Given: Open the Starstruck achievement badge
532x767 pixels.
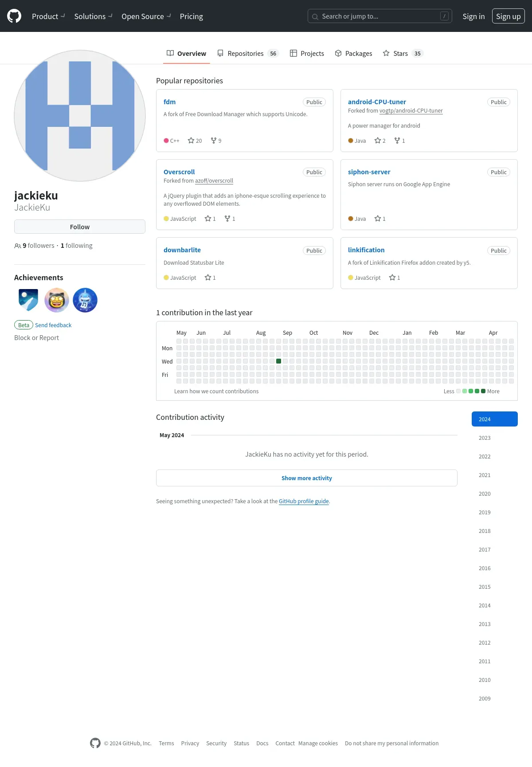Looking at the screenshot, I should [57, 300].
